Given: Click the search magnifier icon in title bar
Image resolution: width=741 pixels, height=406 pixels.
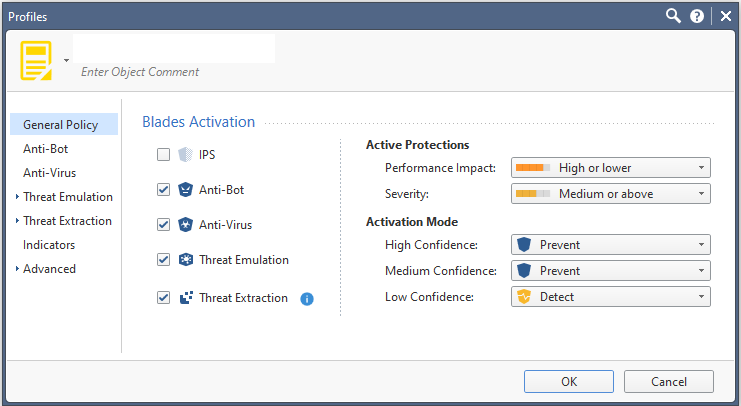Looking at the screenshot, I should pos(673,16).
